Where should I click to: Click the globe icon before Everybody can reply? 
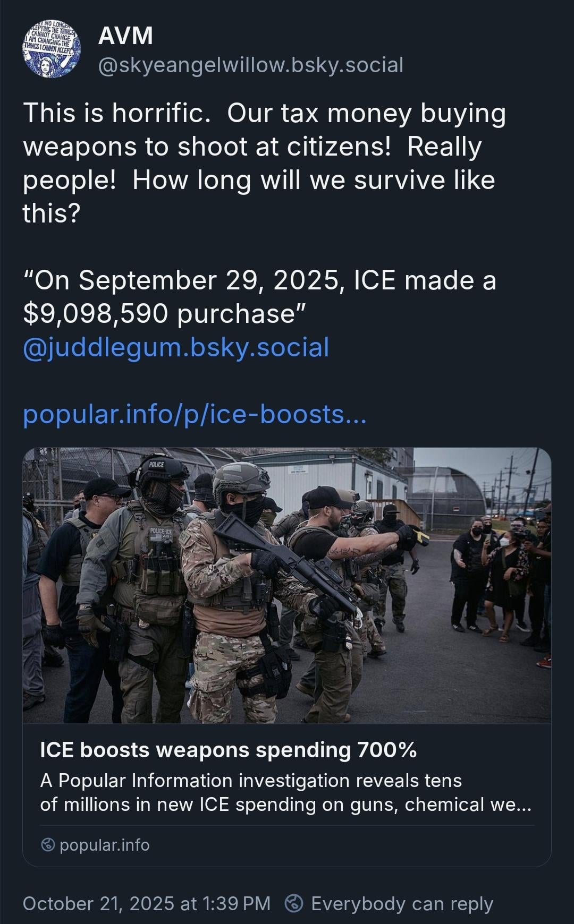click(294, 903)
